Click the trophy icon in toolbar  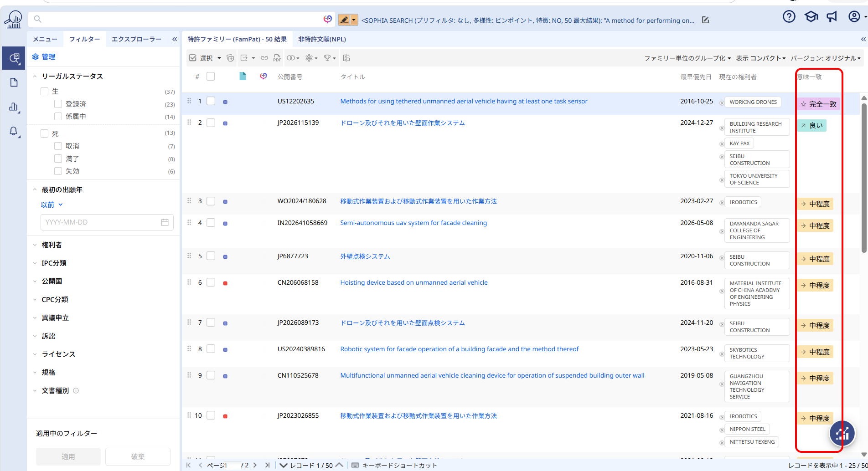[327, 58]
